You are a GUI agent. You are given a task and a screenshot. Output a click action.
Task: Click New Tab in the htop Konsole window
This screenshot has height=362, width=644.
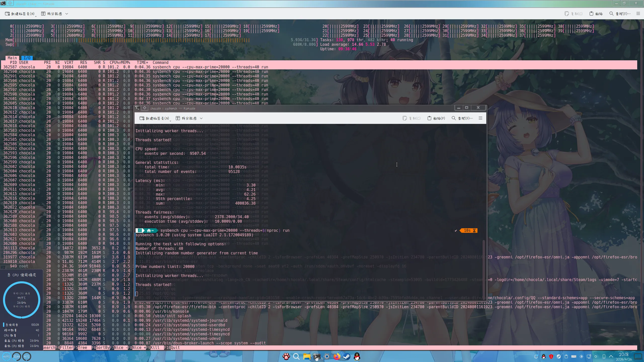tap(20, 14)
